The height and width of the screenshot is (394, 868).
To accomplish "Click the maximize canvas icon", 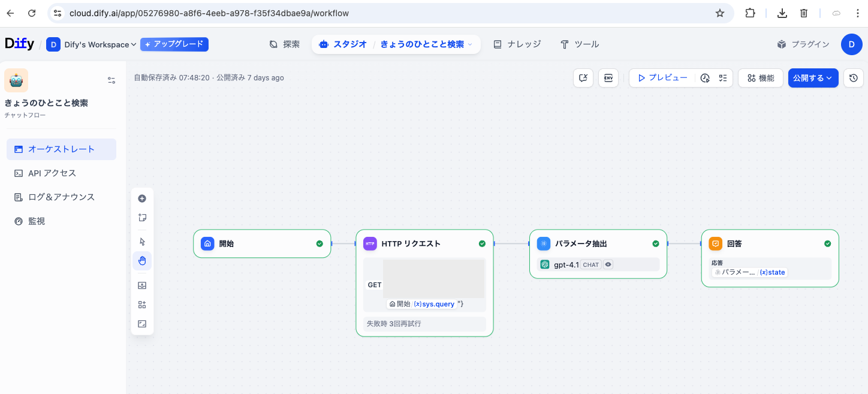I will (x=142, y=324).
